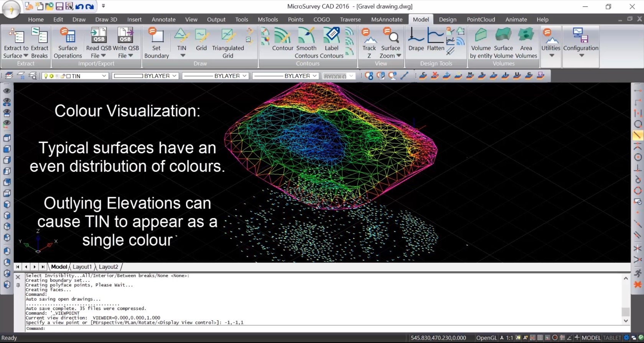Click Surface Zoom tool
This screenshot has width=644, height=343.
(390, 43)
